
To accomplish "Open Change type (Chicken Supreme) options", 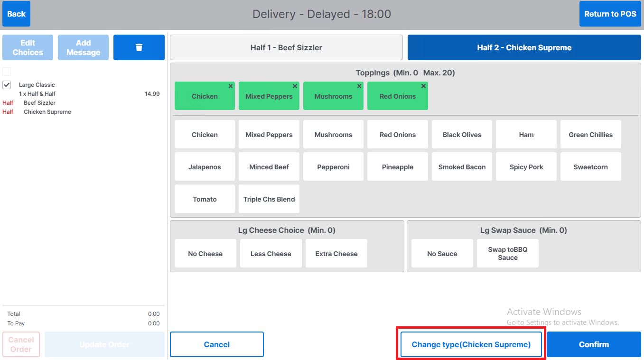I will point(471,344).
